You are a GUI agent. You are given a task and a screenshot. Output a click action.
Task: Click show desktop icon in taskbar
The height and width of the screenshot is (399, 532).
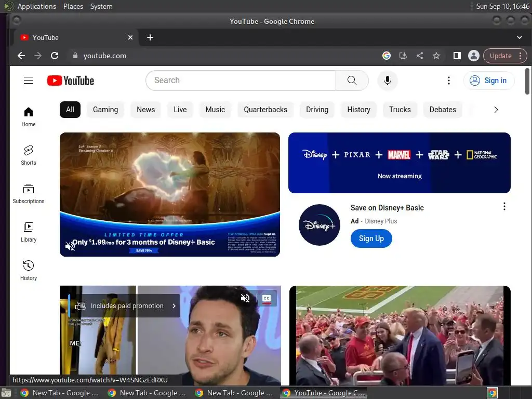pos(6,393)
